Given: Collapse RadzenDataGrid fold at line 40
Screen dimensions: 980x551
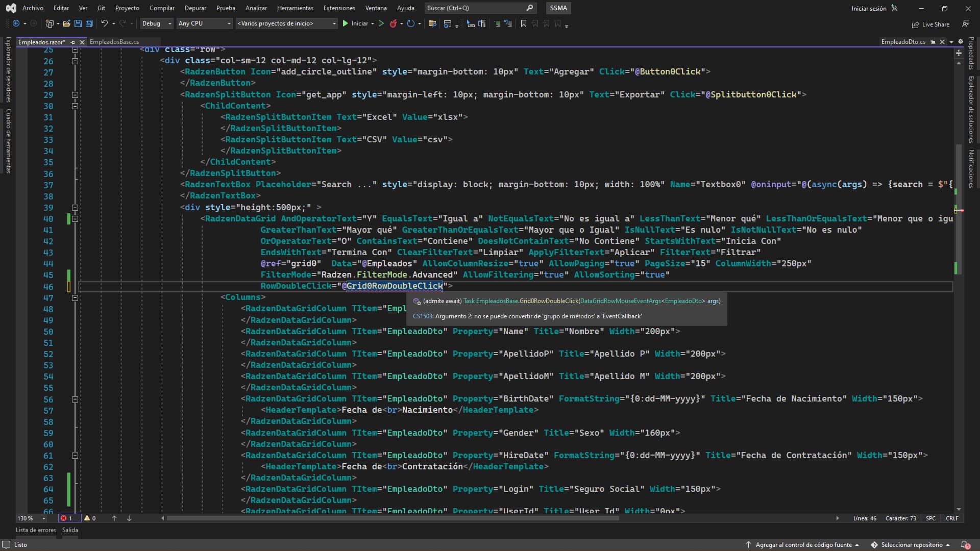Looking at the screenshot, I should (75, 219).
